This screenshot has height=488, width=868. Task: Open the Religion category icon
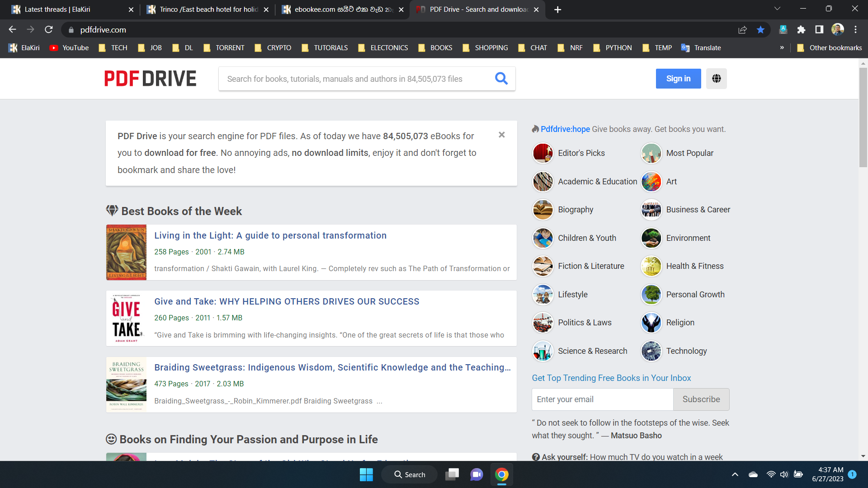(x=651, y=323)
